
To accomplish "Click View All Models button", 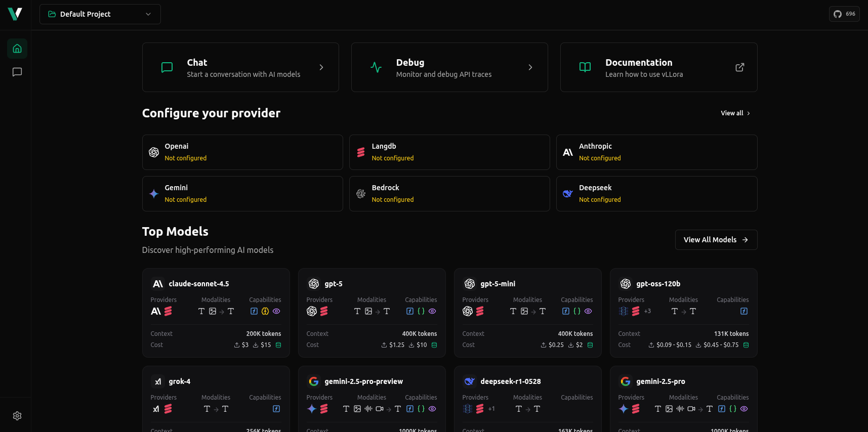I will (716, 240).
